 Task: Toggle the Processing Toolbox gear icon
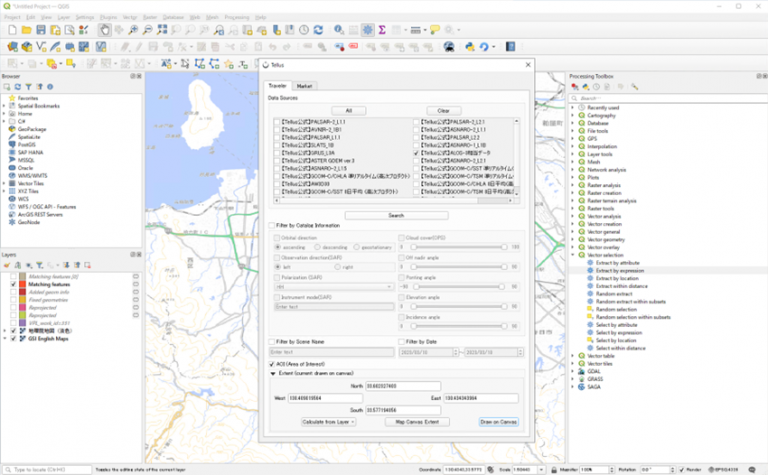point(367,30)
